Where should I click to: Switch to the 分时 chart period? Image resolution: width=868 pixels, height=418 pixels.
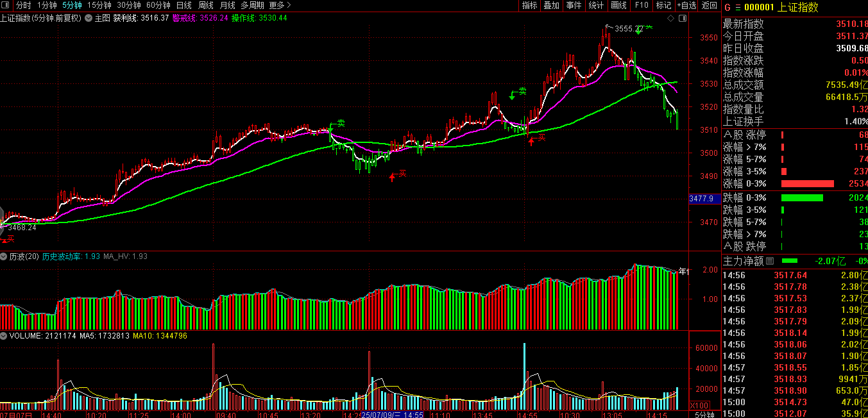pyautogui.click(x=23, y=5)
